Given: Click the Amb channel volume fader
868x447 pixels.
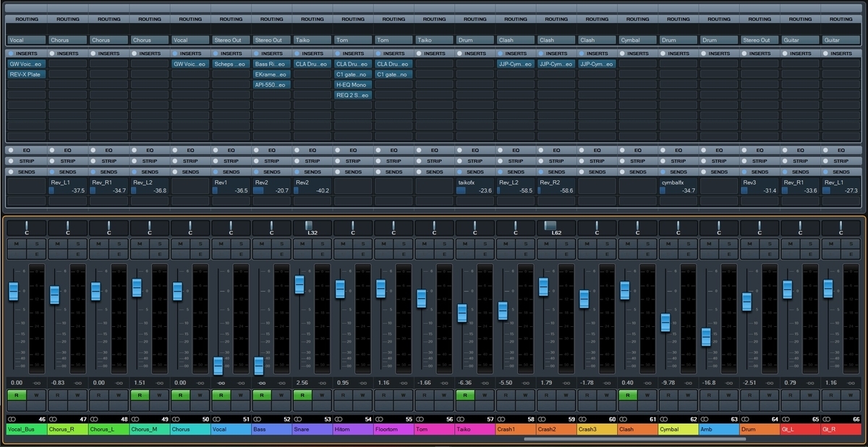Looking at the screenshot, I should point(706,336).
